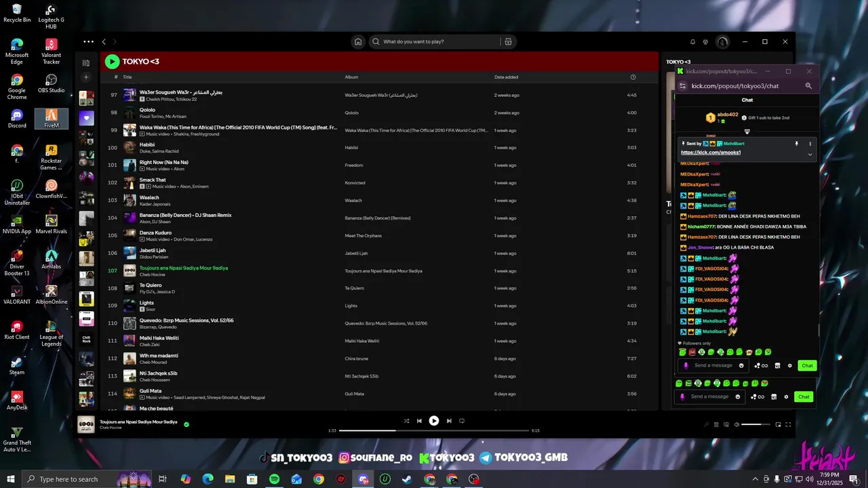Open album link Meet The Orphans
Image resolution: width=868 pixels, height=488 pixels.
click(x=363, y=236)
